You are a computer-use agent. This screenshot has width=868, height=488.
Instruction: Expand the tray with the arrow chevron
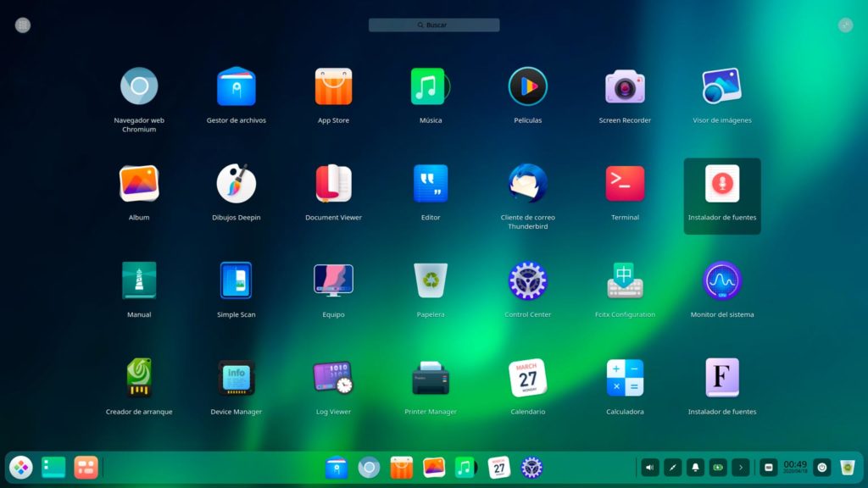(741, 468)
